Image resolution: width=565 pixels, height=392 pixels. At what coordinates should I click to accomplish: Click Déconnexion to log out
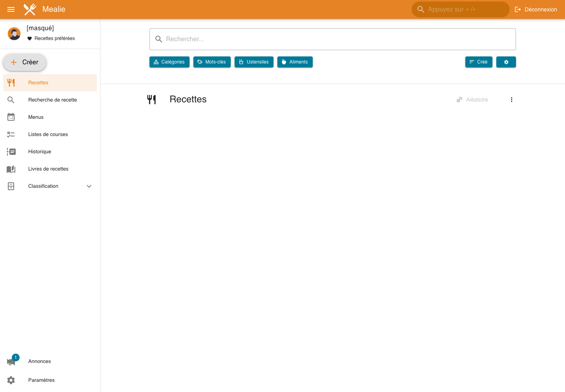click(536, 9)
